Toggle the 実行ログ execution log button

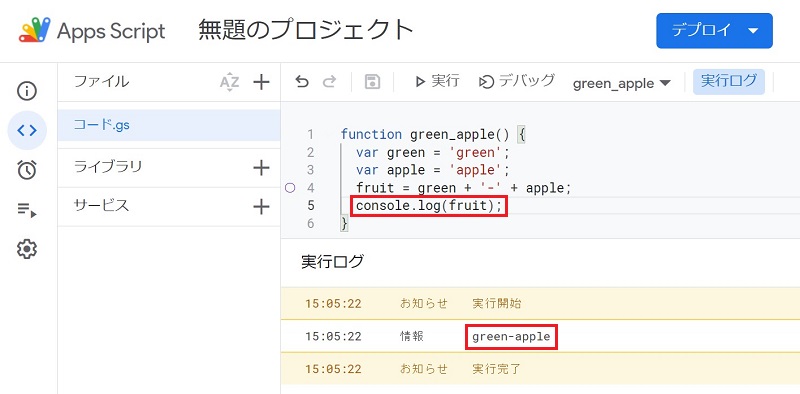(729, 82)
